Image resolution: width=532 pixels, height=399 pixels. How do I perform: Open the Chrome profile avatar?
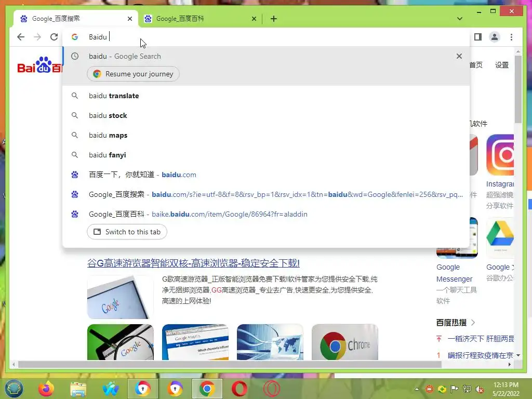pyautogui.click(x=495, y=37)
